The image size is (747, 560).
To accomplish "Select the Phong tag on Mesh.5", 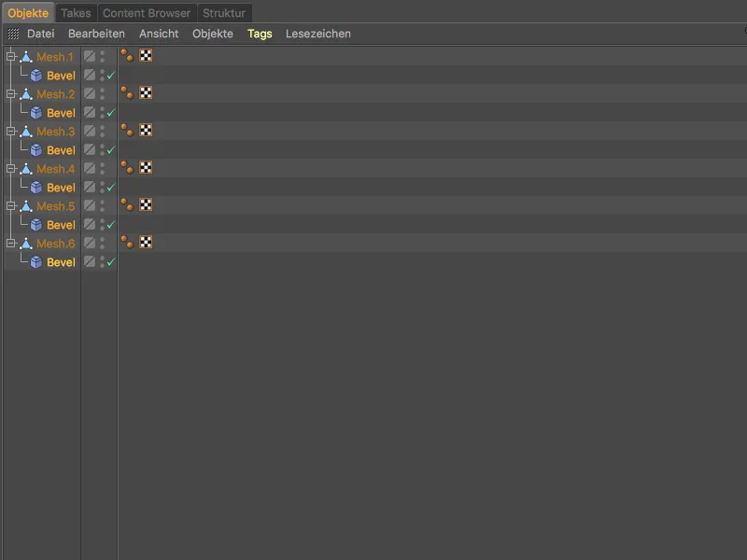I will click(127, 204).
